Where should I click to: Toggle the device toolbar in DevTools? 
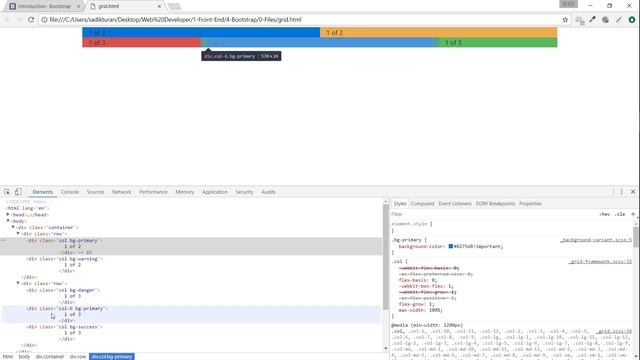(18, 192)
